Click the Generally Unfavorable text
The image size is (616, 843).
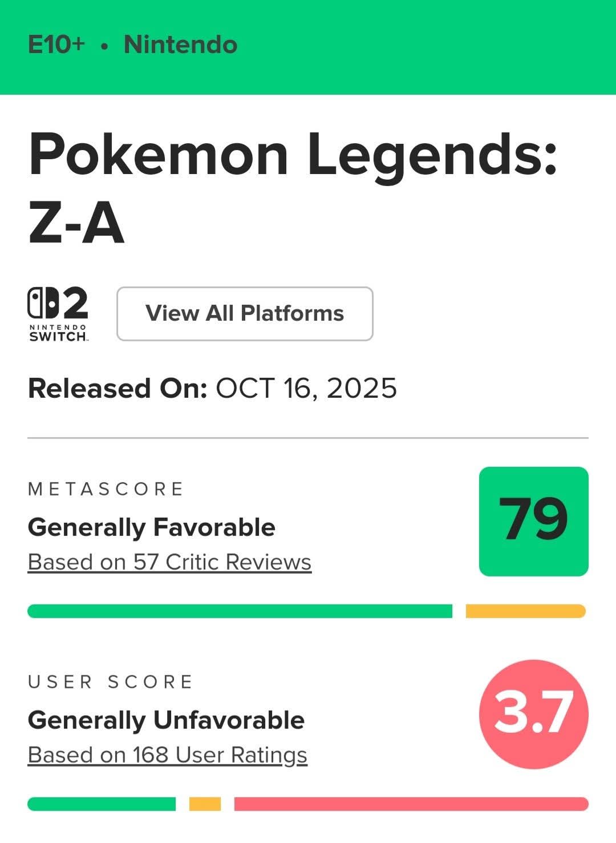(x=165, y=720)
